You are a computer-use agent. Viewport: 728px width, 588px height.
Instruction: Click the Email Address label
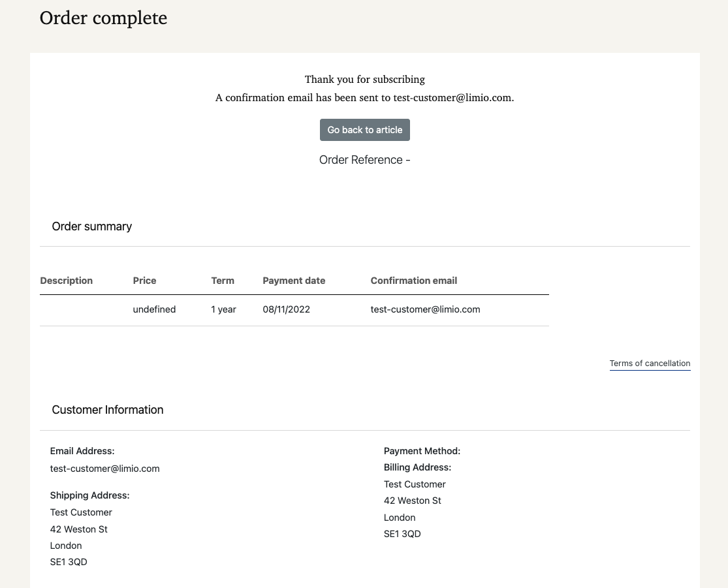pyautogui.click(x=82, y=451)
